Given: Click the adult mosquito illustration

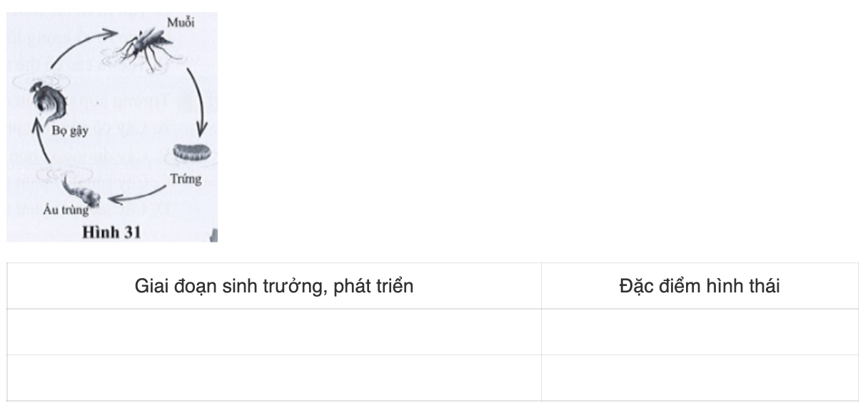Looking at the screenshot, I should (x=147, y=49).
